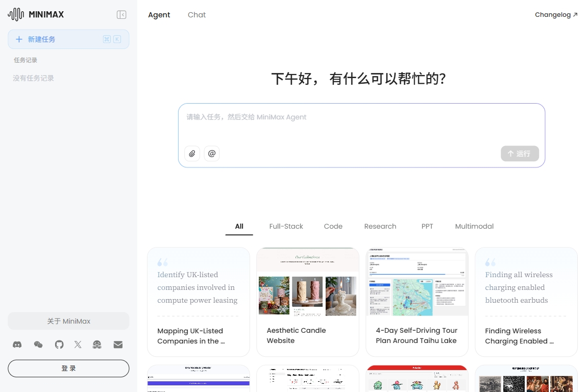Collapse the sidebar with the panel icon
The image size is (588, 392).
pos(121,15)
